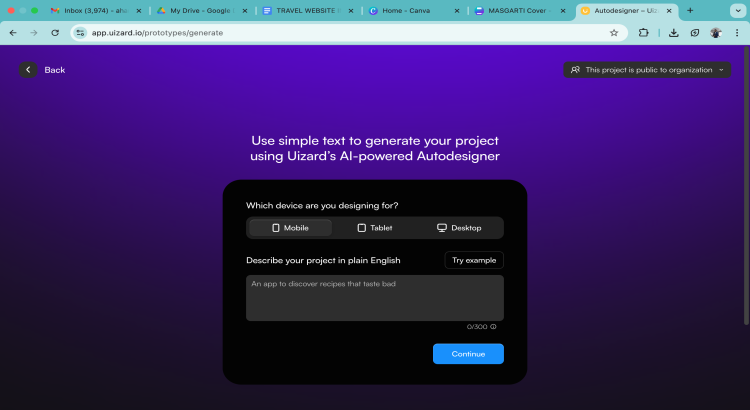
Task: Click the character count info icon
Action: [x=493, y=327]
